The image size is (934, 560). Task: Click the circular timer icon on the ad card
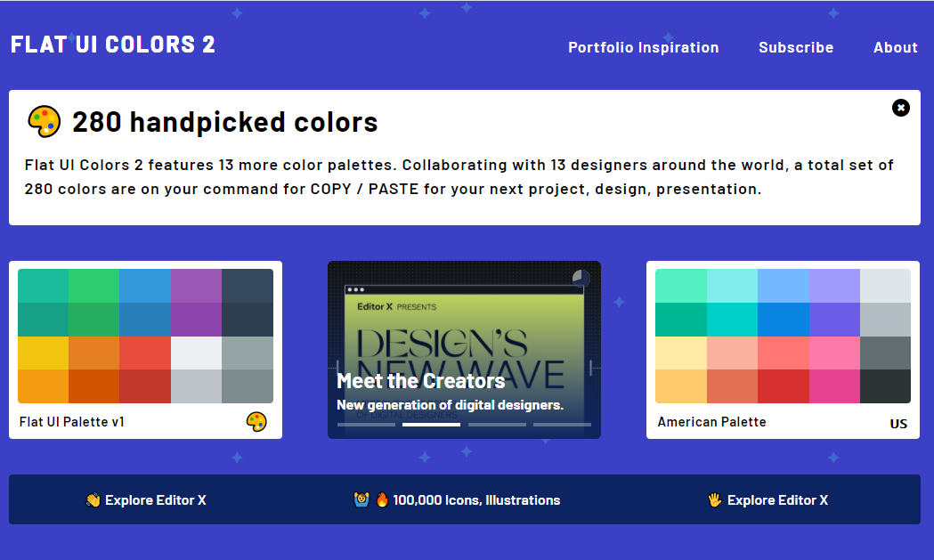[581, 279]
